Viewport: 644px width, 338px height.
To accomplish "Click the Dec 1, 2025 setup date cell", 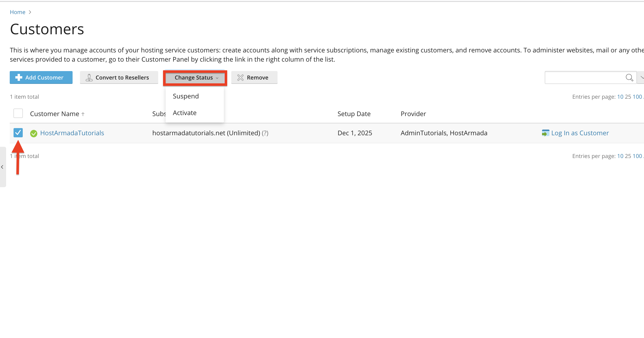I will coord(355,133).
